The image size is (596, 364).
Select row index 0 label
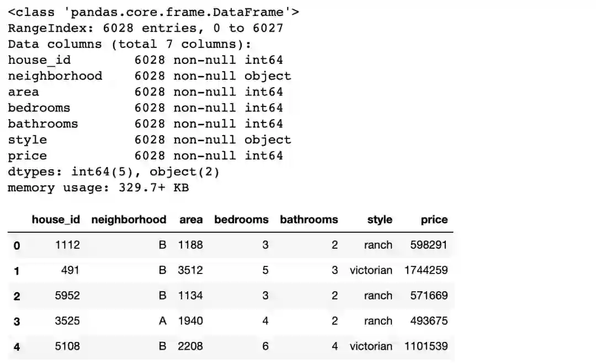(17, 245)
